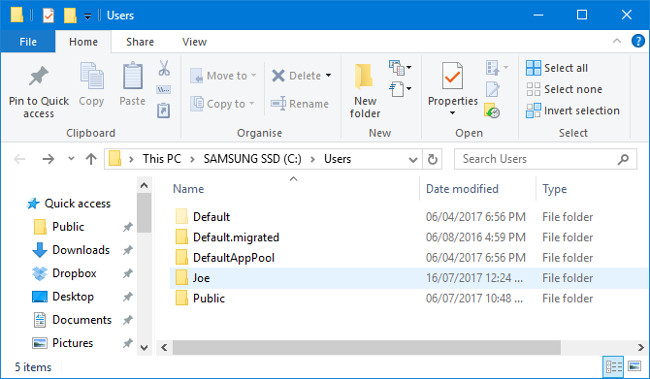Click Pin to Quick access icon
Image resolution: width=650 pixels, height=379 pixels.
tap(39, 76)
